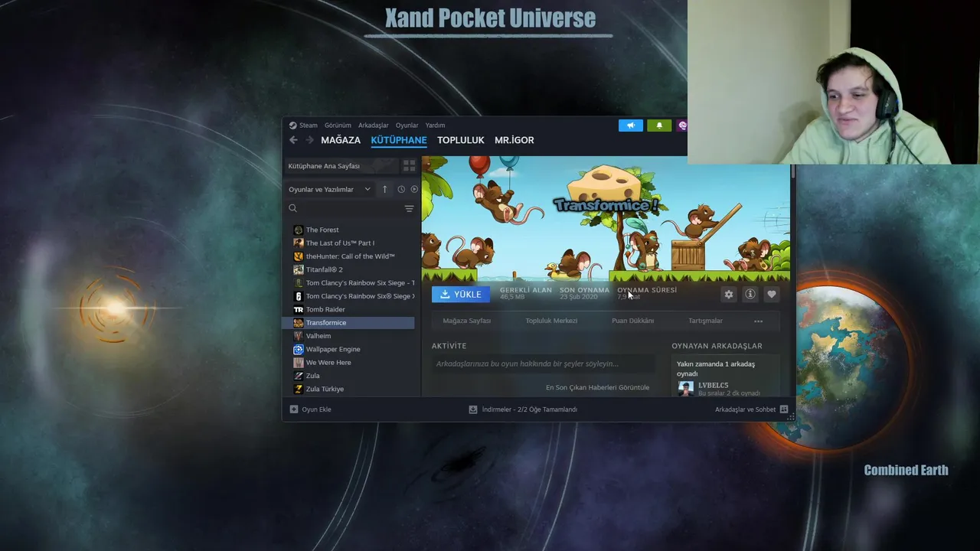The image size is (980, 551).
Task: Switch library to grid collections view
Action: coord(409,165)
